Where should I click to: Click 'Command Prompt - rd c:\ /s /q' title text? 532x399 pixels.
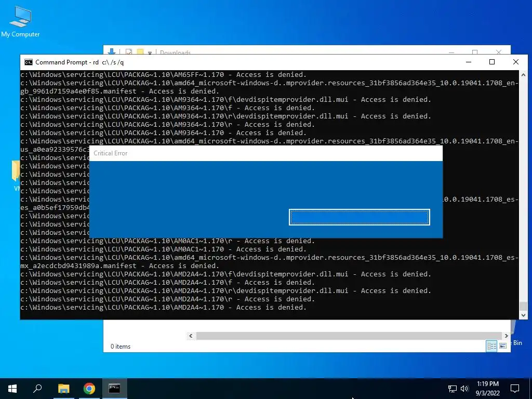[79, 62]
